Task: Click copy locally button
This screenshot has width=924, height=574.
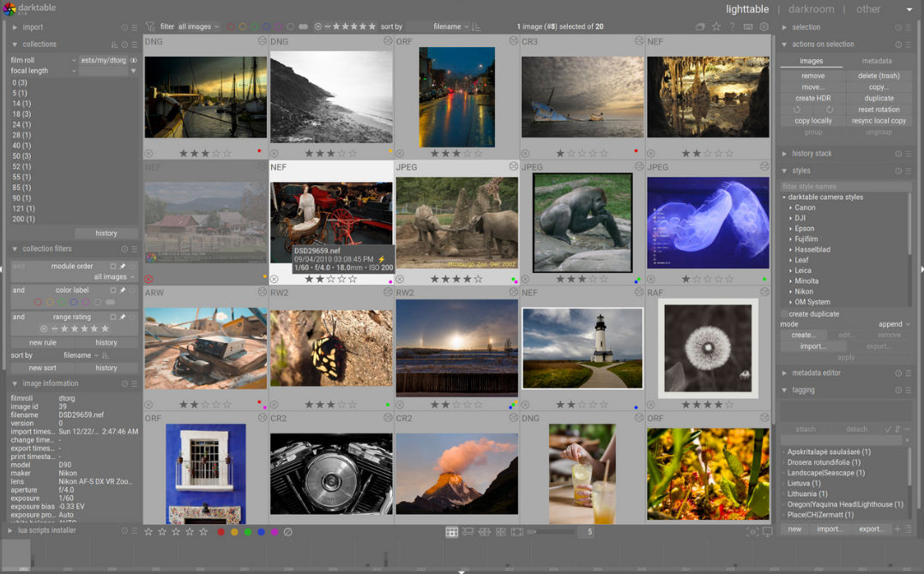Action: tap(813, 121)
